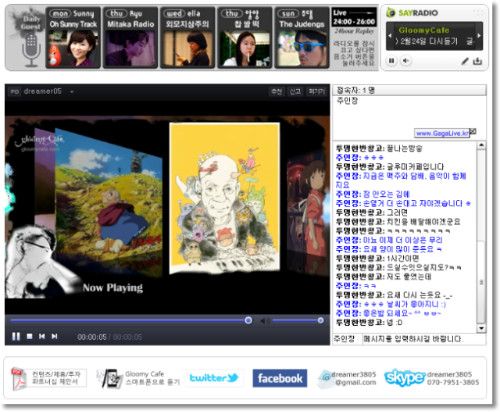Mute the SayRadio widget speaker
The height and width of the screenshot is (412, 500).
coord(405,61)
